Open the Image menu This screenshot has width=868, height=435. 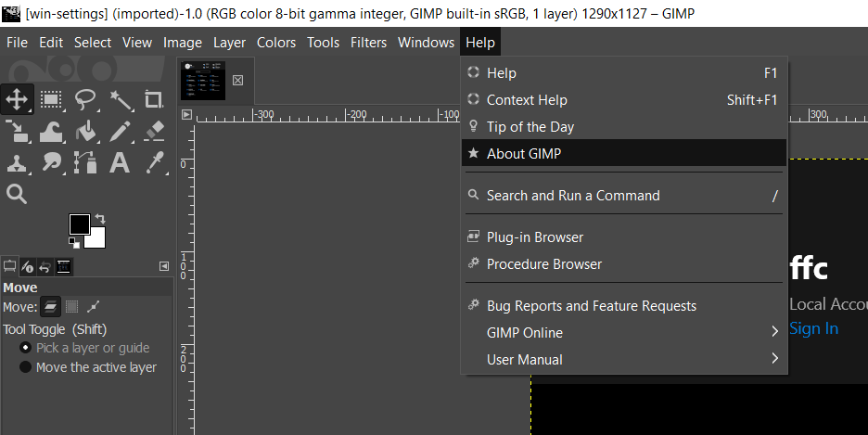click(182, 43)
